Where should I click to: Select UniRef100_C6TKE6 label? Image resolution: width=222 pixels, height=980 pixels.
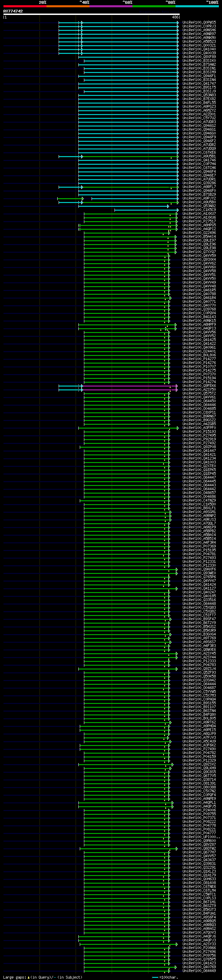coord(199,153)
